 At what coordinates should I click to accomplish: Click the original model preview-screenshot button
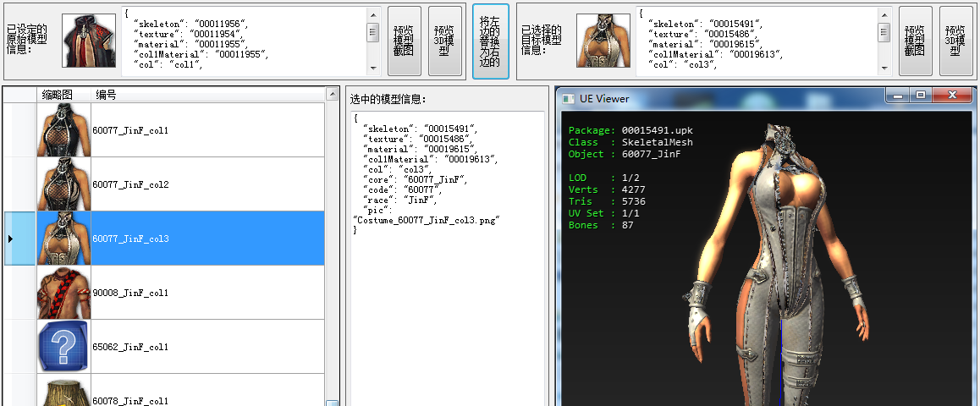coord(405,41)
